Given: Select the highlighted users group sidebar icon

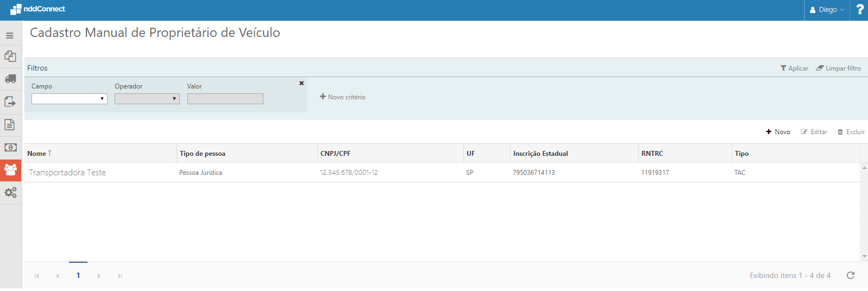Looking at the screenshot, I should pos(10,170).
